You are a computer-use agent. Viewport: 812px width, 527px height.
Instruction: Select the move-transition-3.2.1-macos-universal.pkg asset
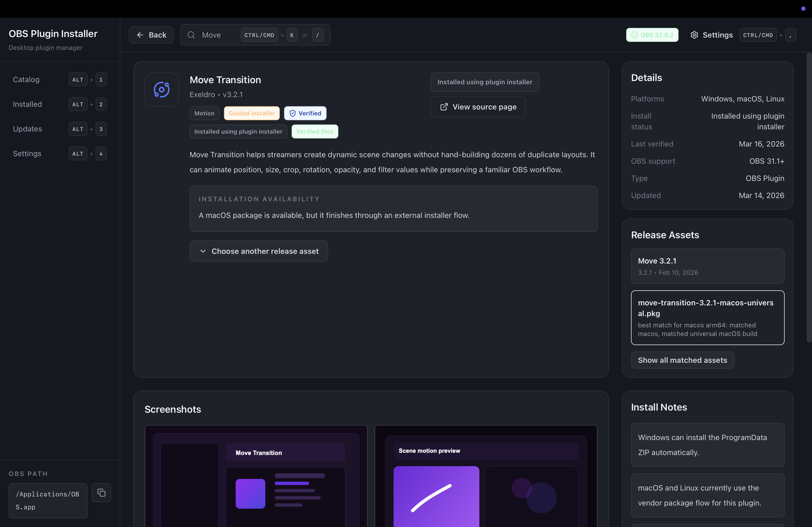[x=708, y=317]
